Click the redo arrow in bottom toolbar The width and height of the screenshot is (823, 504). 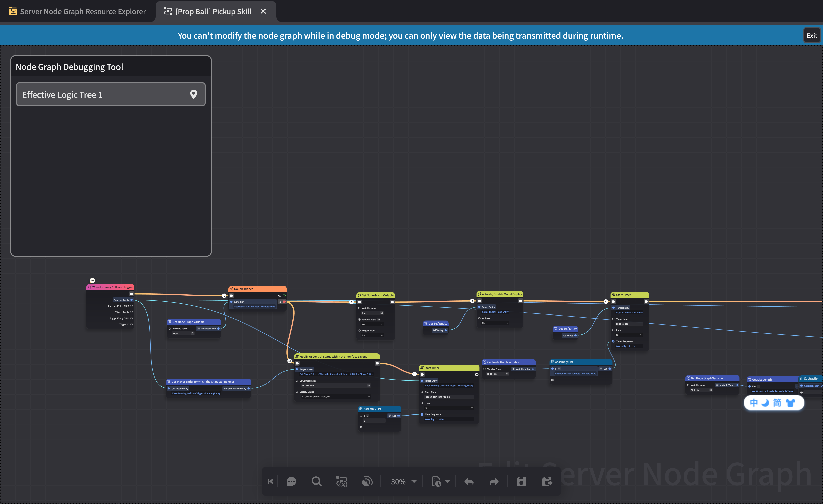pos(494,481)
